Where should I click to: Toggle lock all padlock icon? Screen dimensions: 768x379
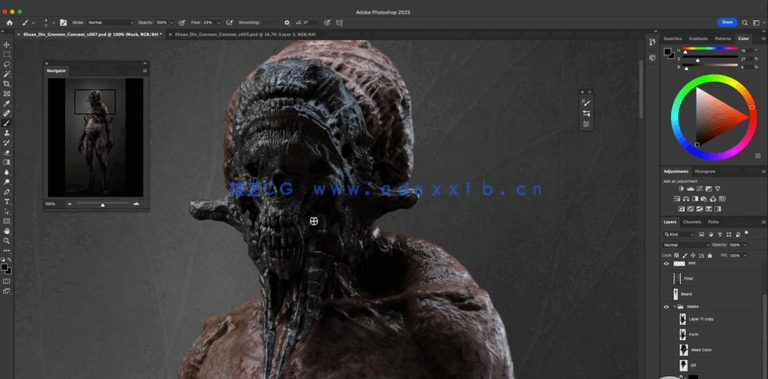(x=710, y=256)
